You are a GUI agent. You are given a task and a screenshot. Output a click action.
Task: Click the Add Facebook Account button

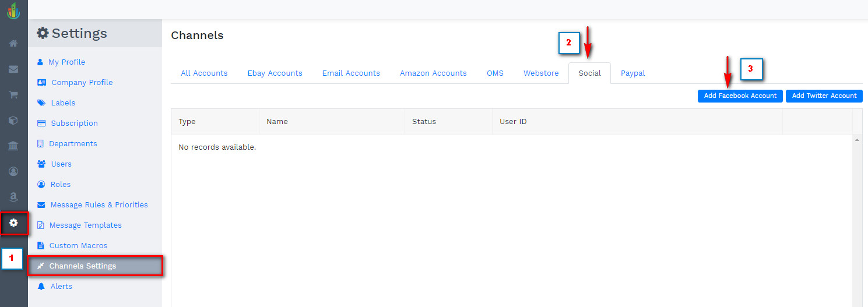click(x=740, y=96)
